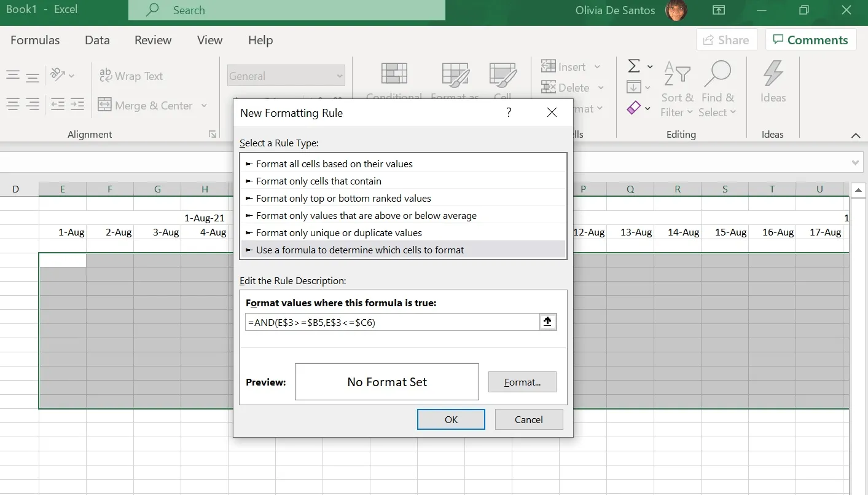Image resolution: width=868 pixels, height=495 pixels.
Task: Toggle Merge & Center
Action: pyautogui.click(x=146, y=105)
